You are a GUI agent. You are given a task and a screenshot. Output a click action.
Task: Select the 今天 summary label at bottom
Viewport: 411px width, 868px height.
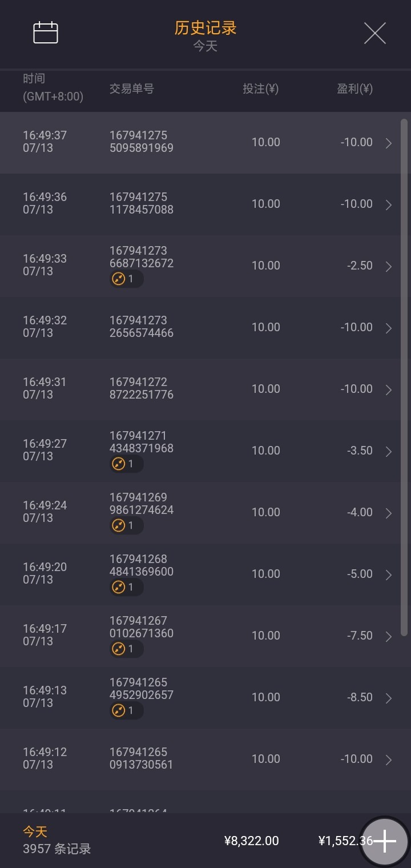click(x=35, y=832)
